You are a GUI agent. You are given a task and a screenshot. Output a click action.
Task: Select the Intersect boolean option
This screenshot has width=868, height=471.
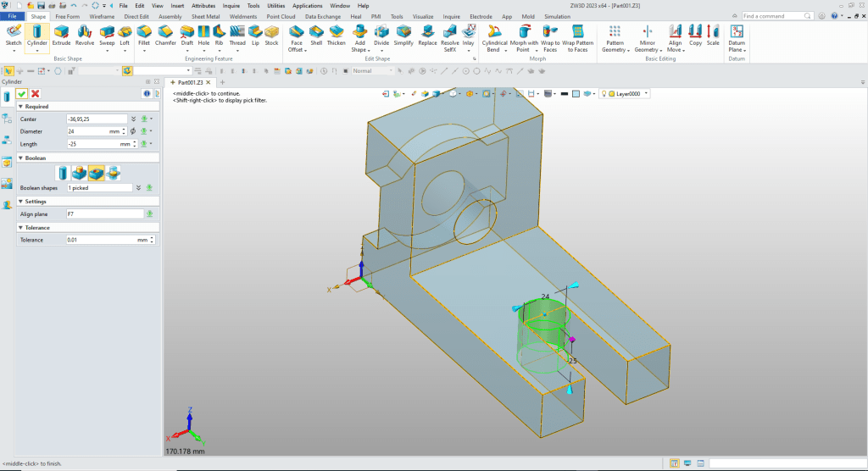113,174
